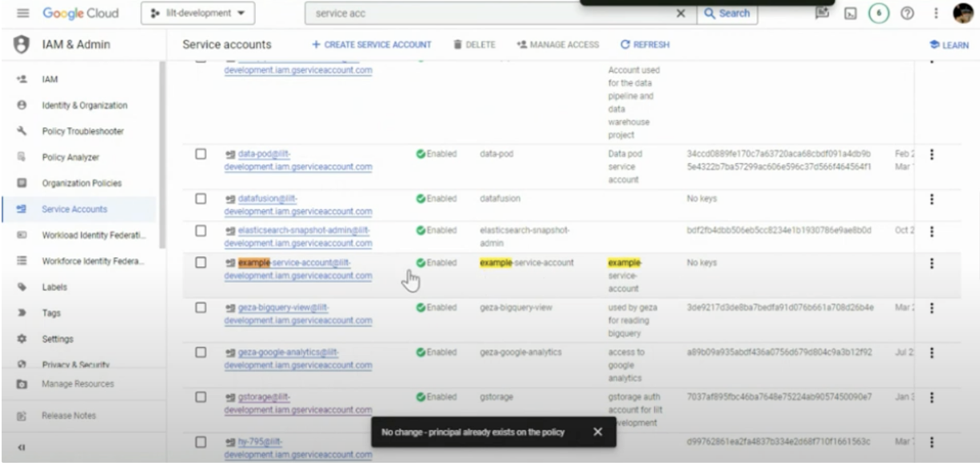Check the data-pod row checkbox
This screenshot has height=465, width=980.
(x=201, y=153)
